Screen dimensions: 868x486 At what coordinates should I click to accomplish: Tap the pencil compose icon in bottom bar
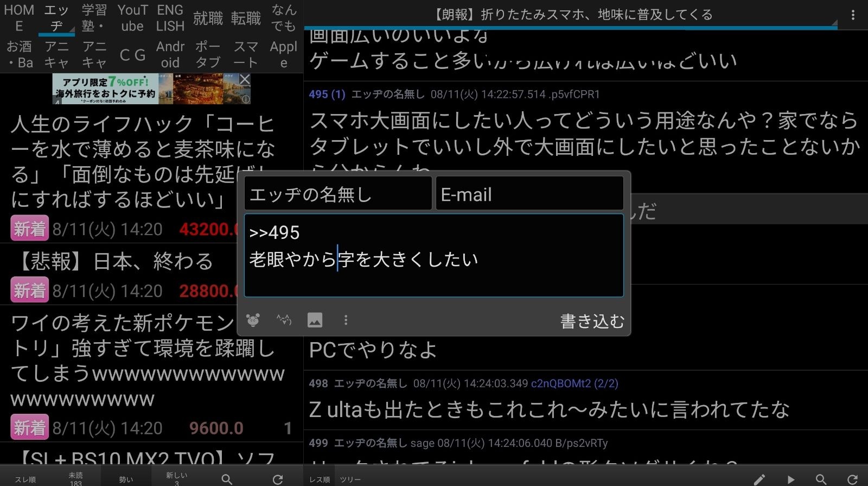point(759,479)
